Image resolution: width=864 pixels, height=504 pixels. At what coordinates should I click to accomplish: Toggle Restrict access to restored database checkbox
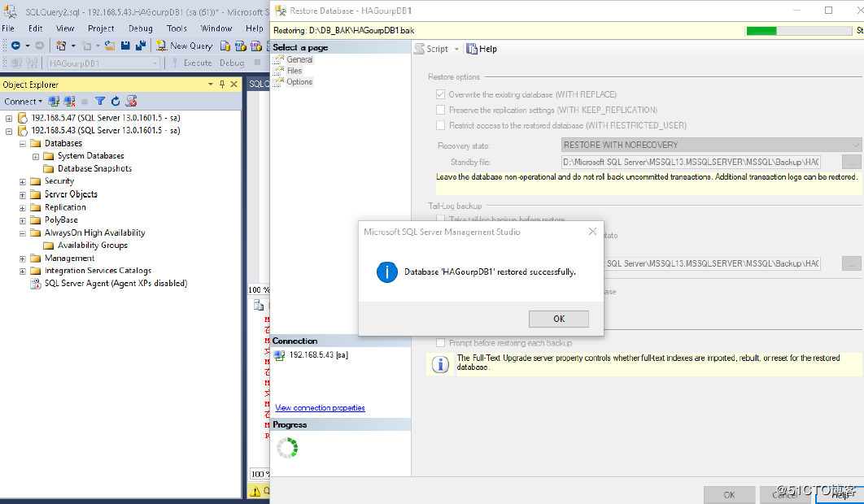[440, 125]
